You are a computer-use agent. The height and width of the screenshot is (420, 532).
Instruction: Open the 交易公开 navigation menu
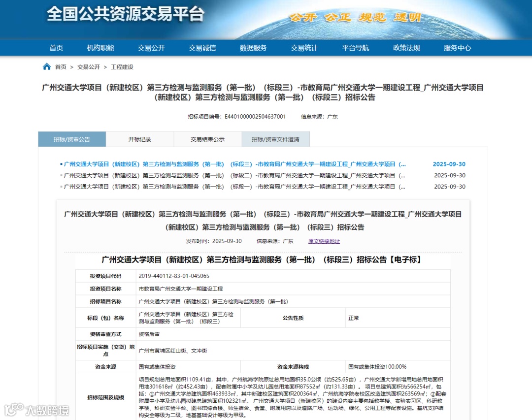pyautogui.click(x=151, y=48)
